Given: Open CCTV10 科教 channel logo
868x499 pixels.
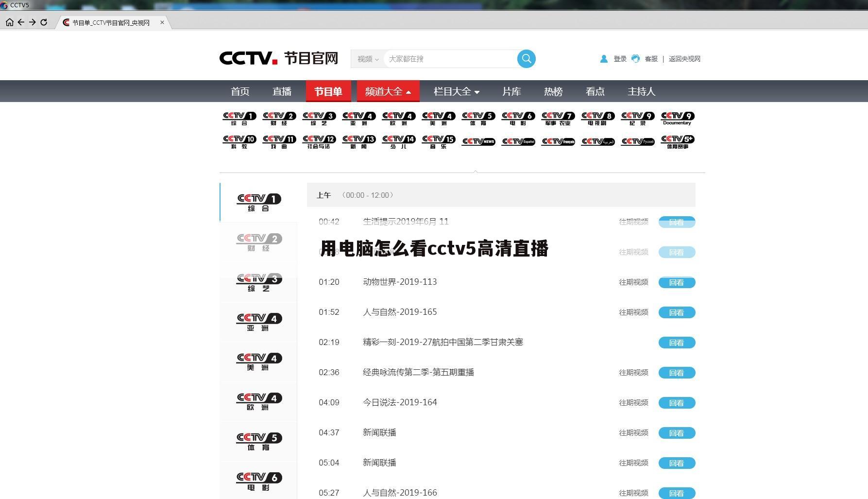Looking at the screenshot, I should coord(239,142).
